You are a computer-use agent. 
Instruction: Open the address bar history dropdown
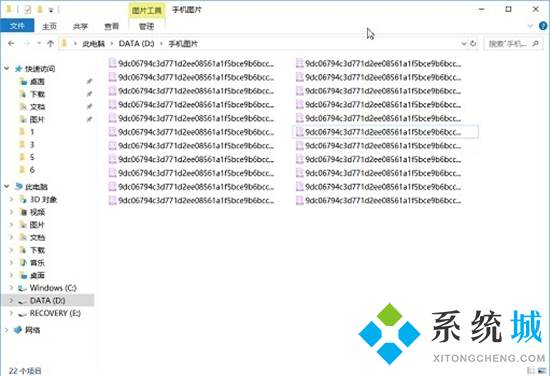(464, 43)
